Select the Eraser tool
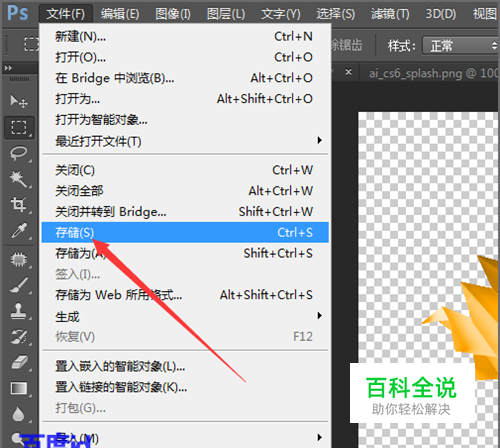Viewport: 500px width, 448px height. pos(19,362)
